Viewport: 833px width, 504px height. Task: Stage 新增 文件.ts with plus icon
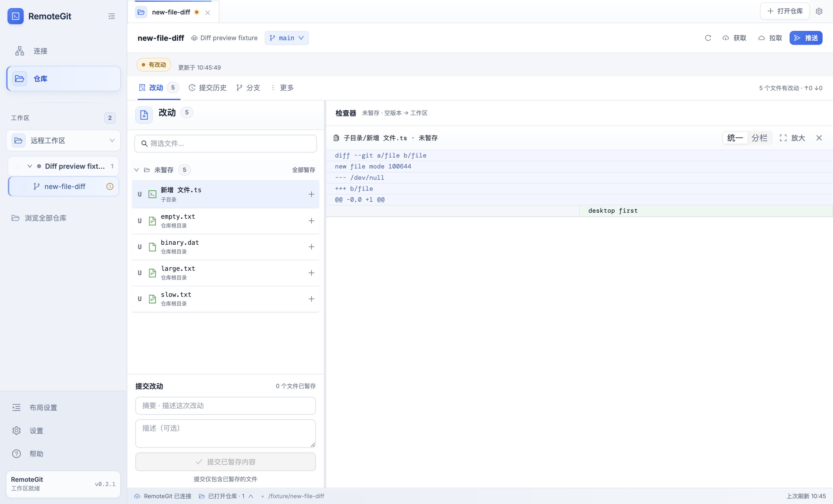point(311,194)
